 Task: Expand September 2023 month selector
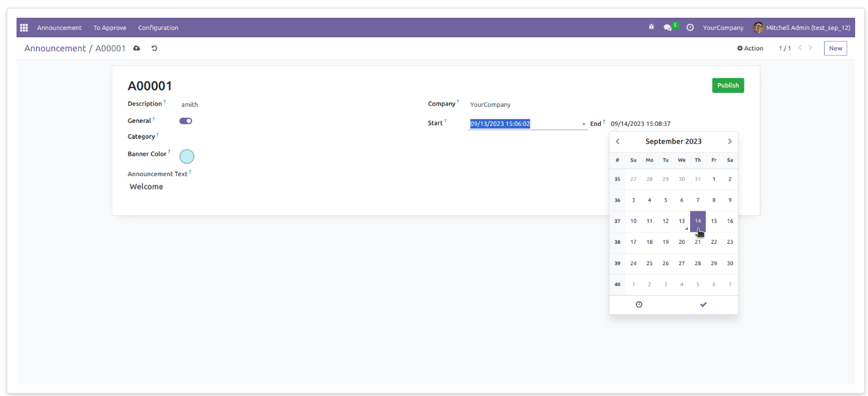[673, 141]
